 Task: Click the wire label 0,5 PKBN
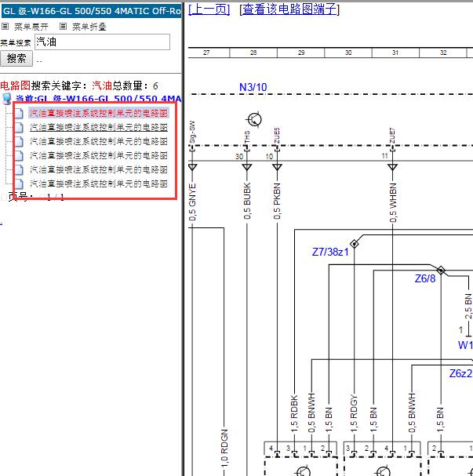click(277, 202)
